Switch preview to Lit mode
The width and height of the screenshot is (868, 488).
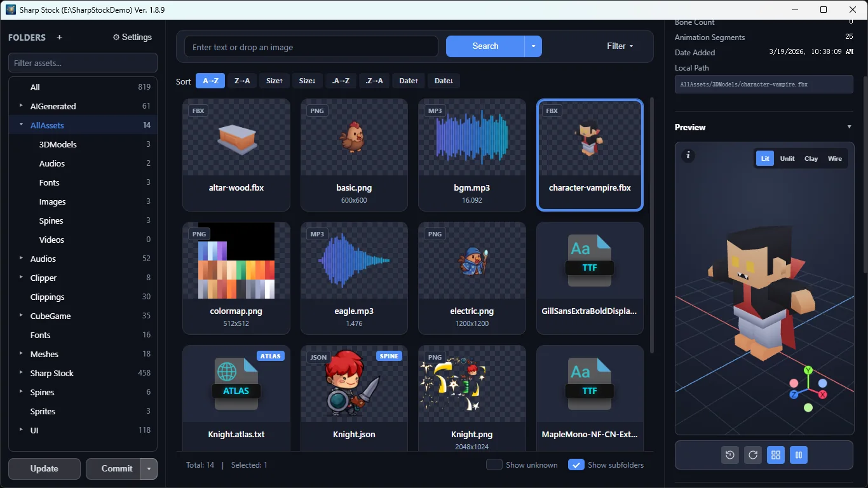[765, 158]
